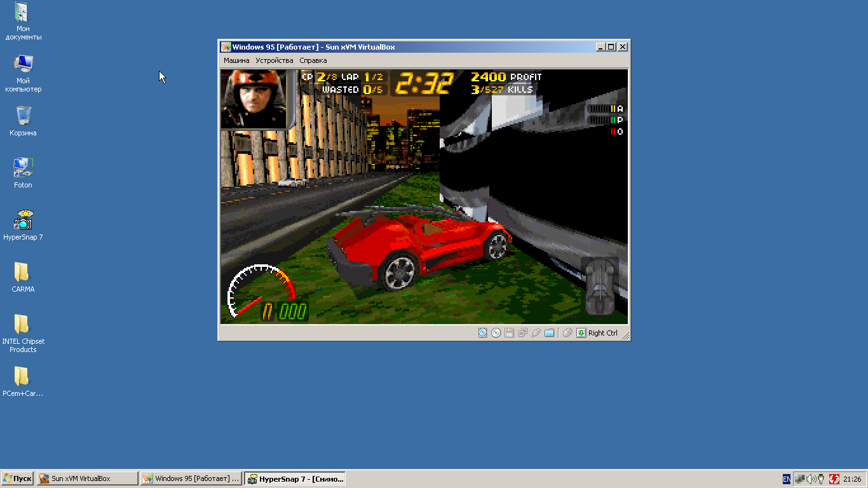The width and height of the screenshot is (868, 488).
Task: Click the green 000 speed readout
Action: coord(293,311)
